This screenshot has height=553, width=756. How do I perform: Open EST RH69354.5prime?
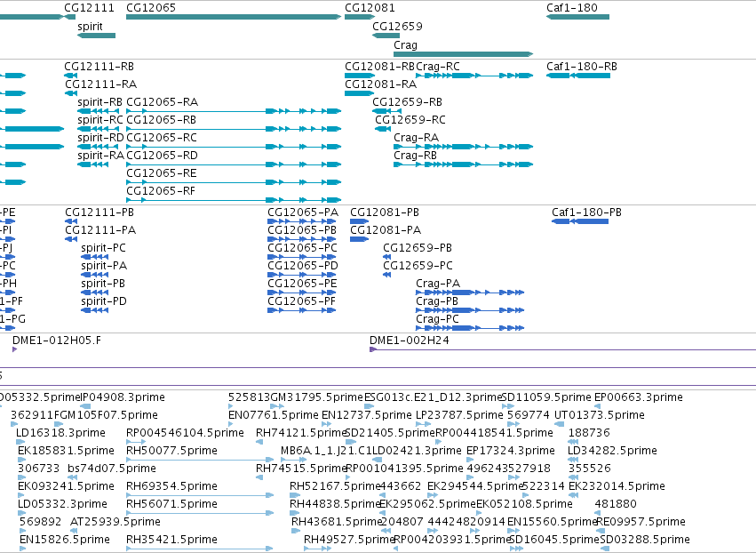[x=171, y=486]
